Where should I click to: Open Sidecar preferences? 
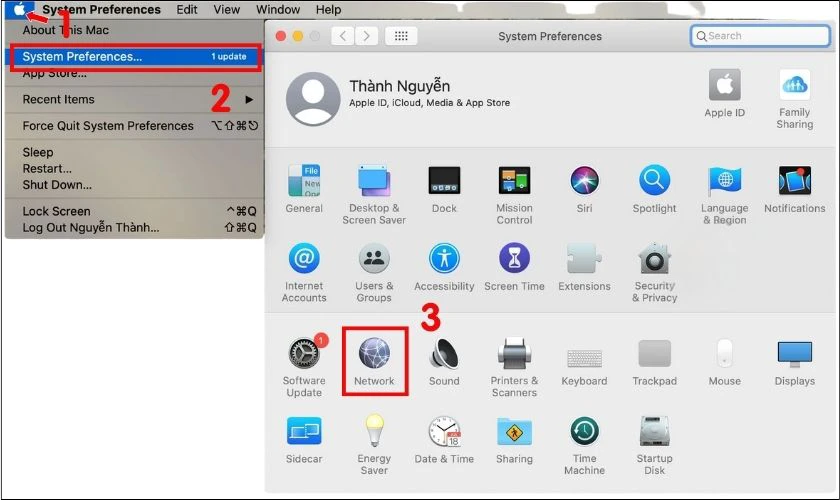pos(304,439)
